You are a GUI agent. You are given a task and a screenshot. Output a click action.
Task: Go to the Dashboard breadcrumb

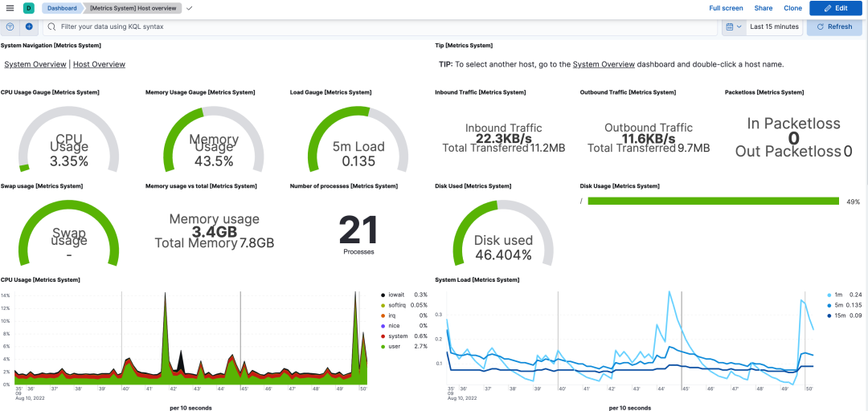click(x=62, y=8)
